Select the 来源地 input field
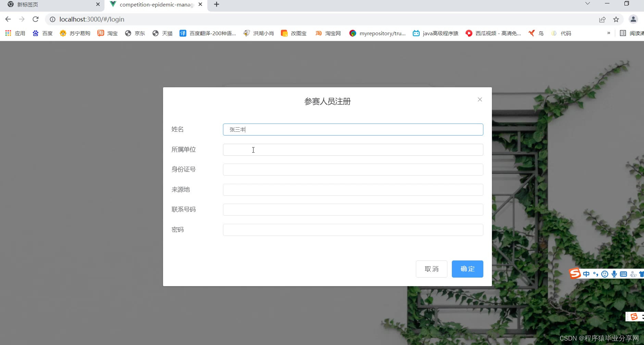Viewport: 644px width, 345px height. pyautogui.click(x=353, y=190)
